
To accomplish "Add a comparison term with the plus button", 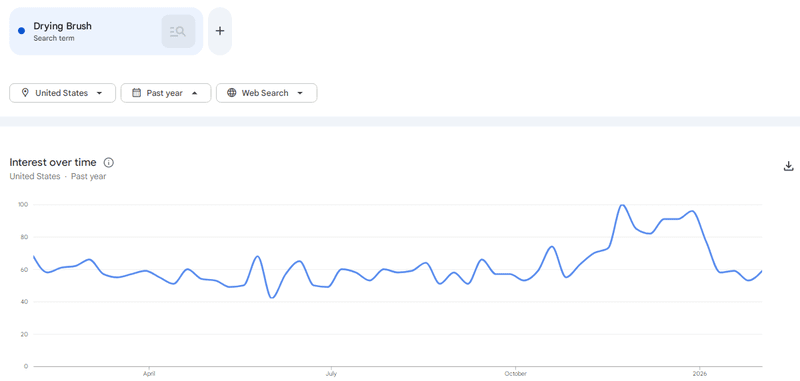I will pyautogui.click(x=220, y=31).
